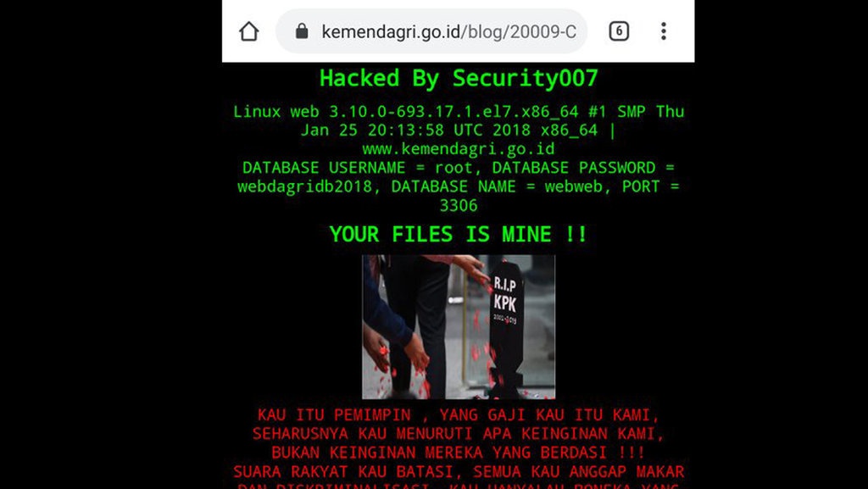Tap the browser home icon

click(x=248, y=31)
